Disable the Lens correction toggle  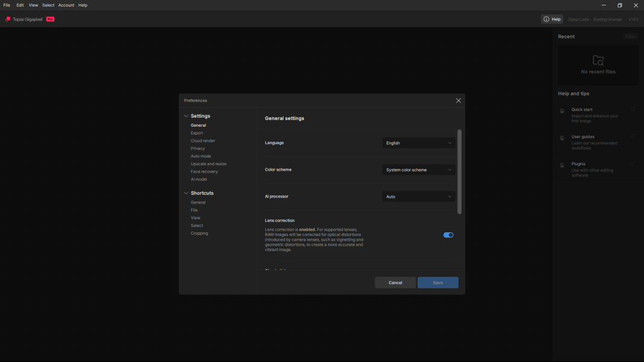(x=448, y=235)
